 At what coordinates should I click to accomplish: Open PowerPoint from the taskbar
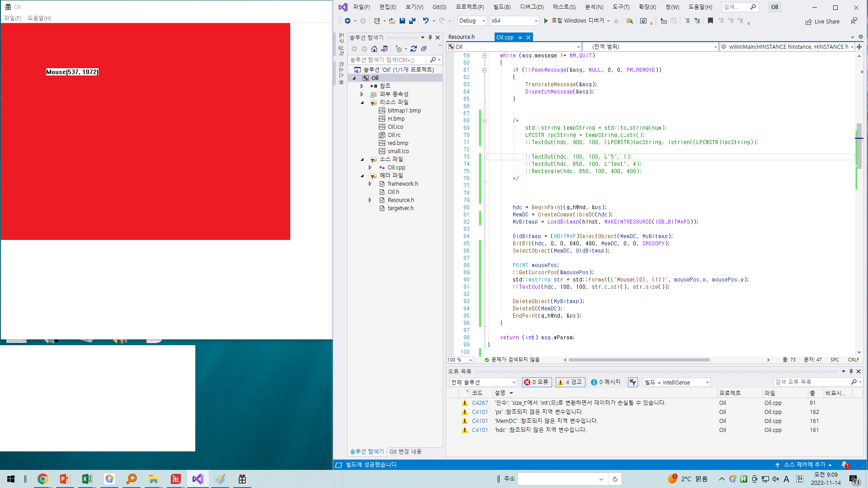(x=65, y=479)
